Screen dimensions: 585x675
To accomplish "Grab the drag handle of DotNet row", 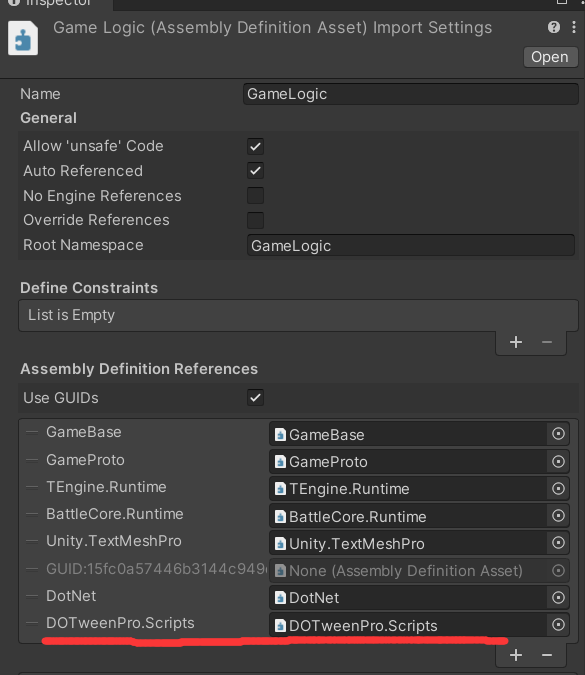I will pyautogui.click(x=32, y=596).
